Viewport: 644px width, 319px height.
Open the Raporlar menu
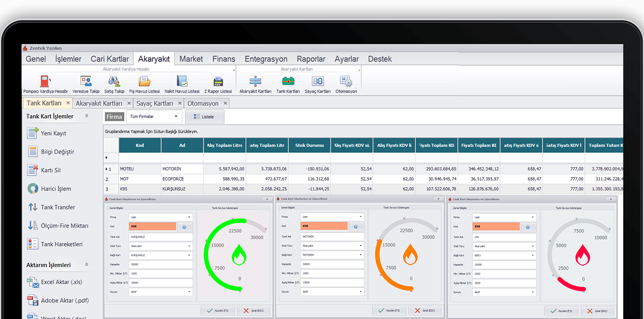coord(311,59)
